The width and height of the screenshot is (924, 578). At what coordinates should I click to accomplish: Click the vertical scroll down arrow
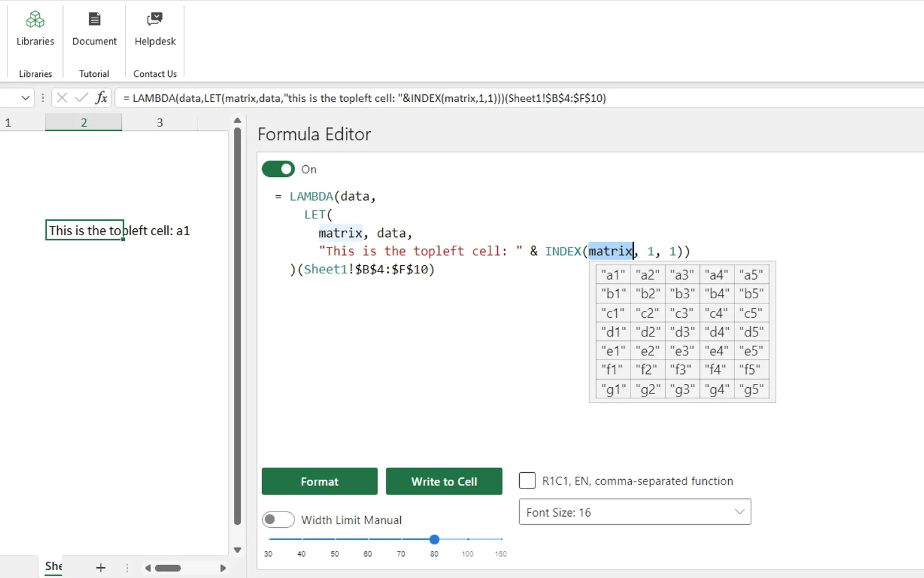coord(237,550)
